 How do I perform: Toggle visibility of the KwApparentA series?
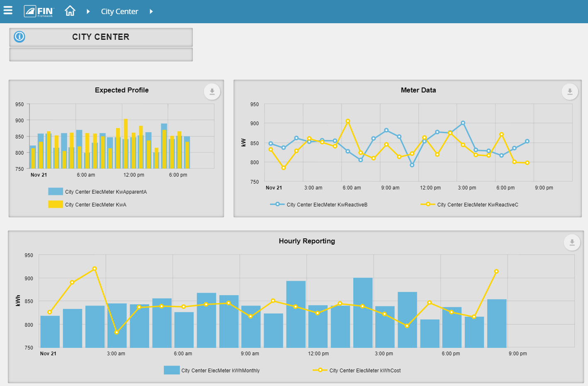click(54, 191)
